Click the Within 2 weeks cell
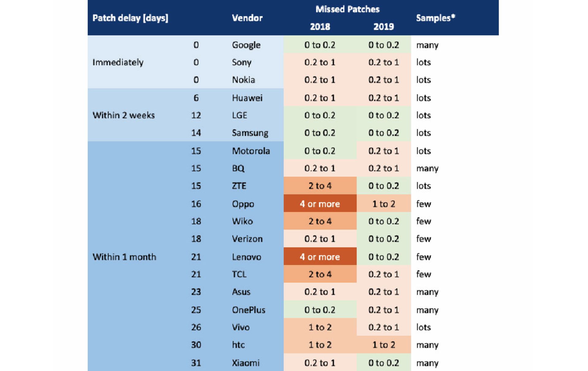This screenshot has width=588, height=371. (123, 115)
